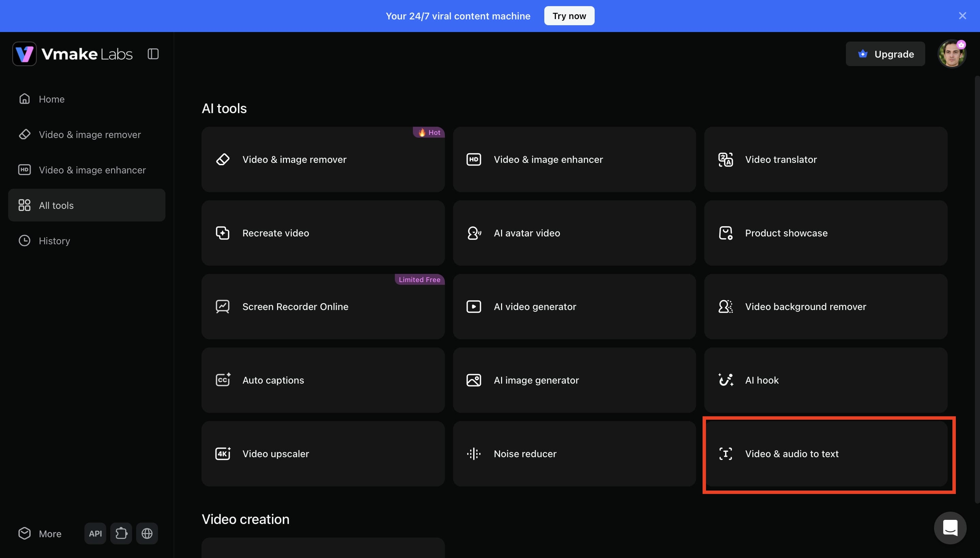Image resolution: width=980 pixels, height=558 pixels.
Task: Open the AI video generator card label
Action: point(535,307)
